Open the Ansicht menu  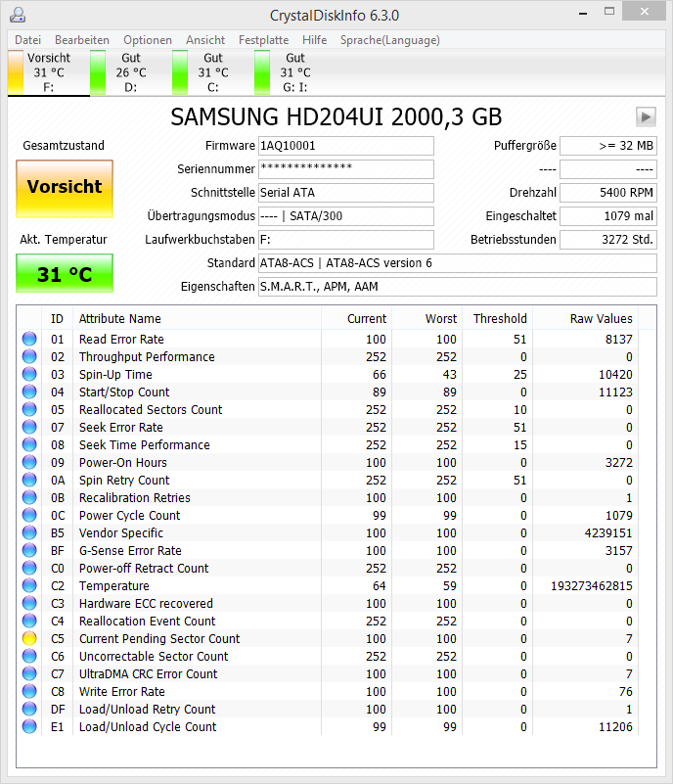click(205, 40)
